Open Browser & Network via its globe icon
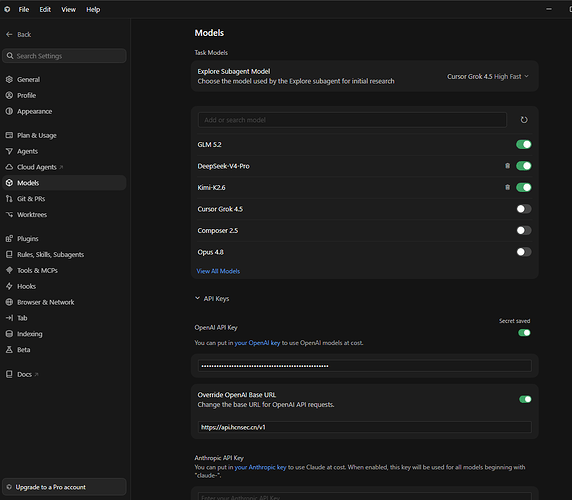 (x=9, y=302)
